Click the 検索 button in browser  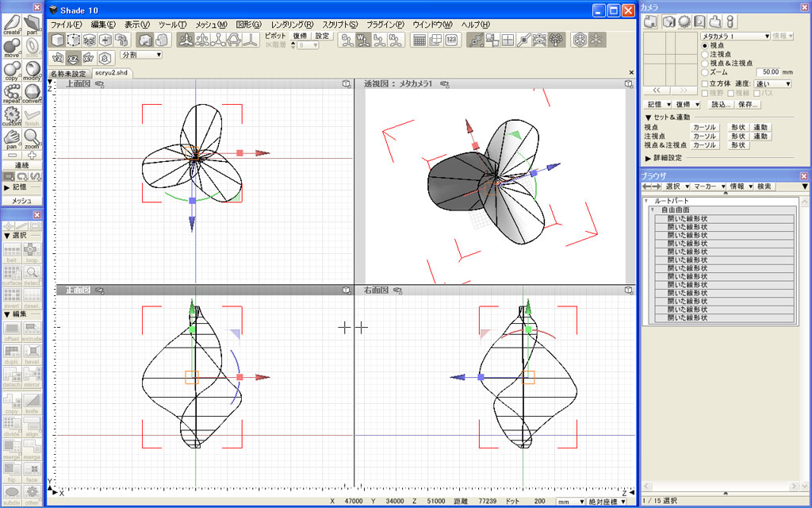(764, 186)
